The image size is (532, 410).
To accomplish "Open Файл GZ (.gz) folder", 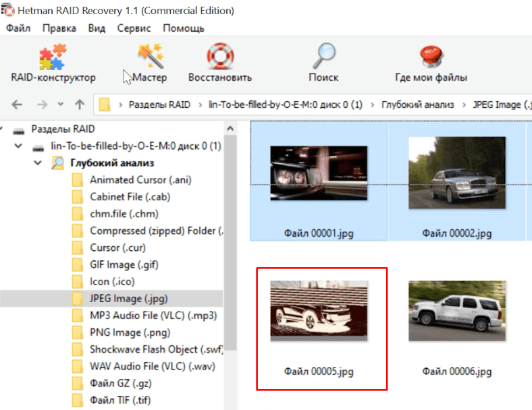I will pos(121,383).
